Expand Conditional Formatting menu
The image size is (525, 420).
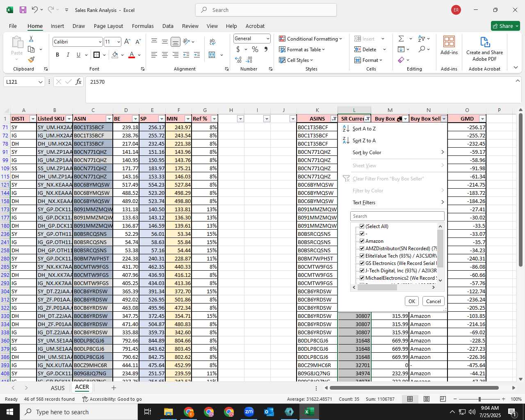310,39
